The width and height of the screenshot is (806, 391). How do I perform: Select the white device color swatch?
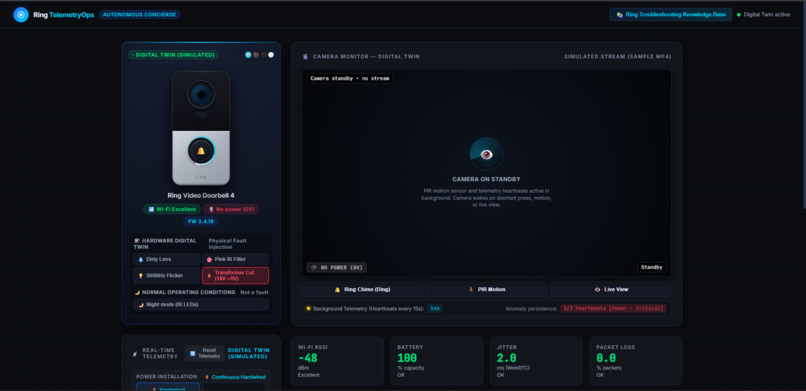click(271, 54)
